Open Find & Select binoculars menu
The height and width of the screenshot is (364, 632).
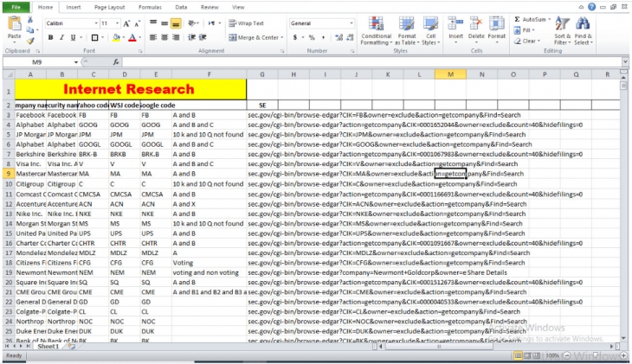(x=583, y=30)
